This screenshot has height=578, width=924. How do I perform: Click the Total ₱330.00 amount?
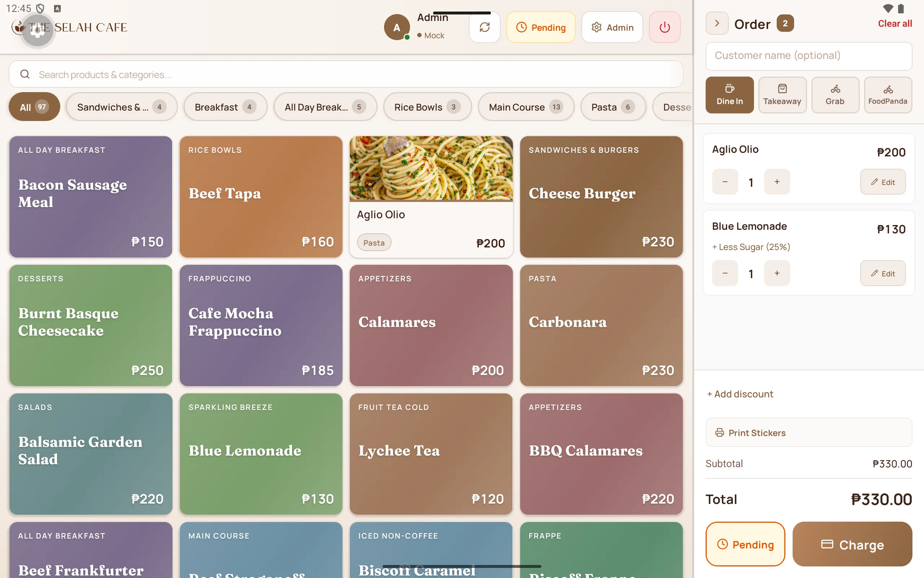(881, 499)
